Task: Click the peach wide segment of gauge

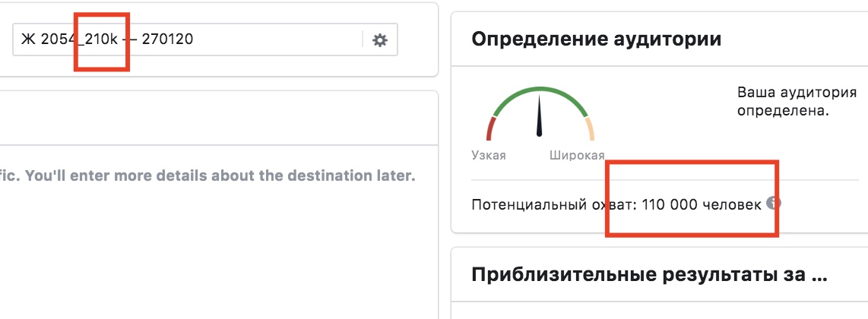Action: point(589,129)
